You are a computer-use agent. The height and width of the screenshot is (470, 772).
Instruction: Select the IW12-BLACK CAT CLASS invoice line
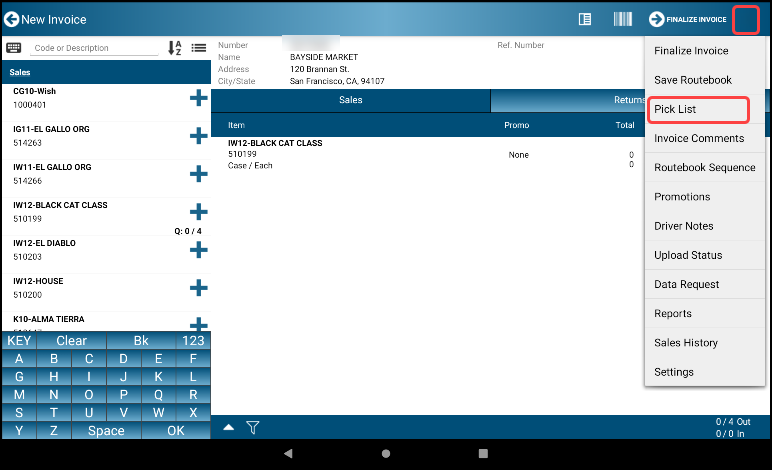click(427, 154)
